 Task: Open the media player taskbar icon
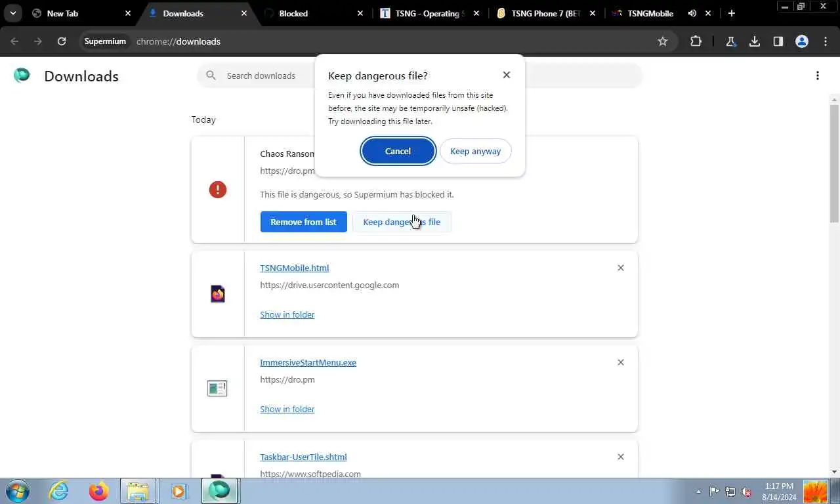click(178, 491)
